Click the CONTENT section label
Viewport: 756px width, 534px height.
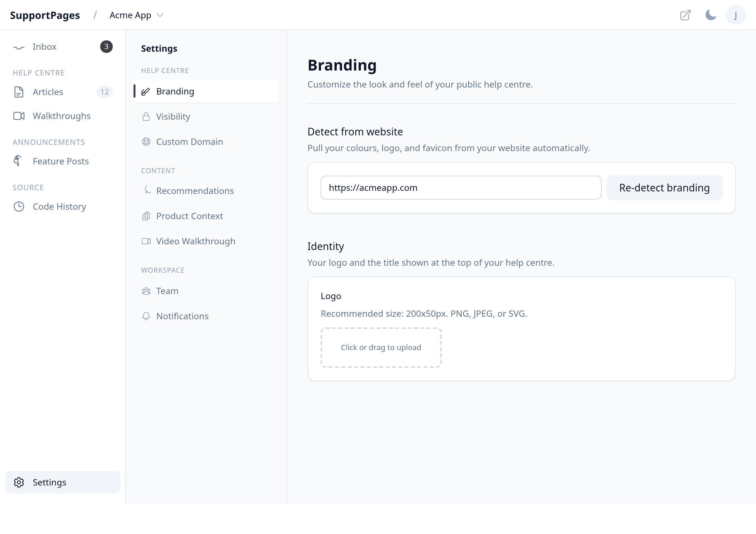(x=158, y=171)
